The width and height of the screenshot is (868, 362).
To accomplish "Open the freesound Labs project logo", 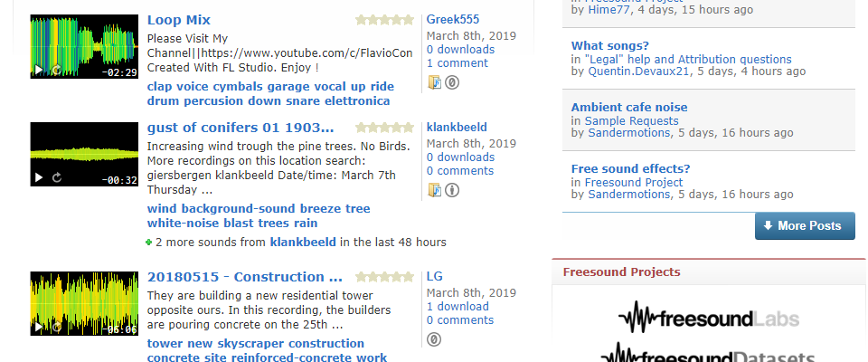I will click(x=709, y=319).
